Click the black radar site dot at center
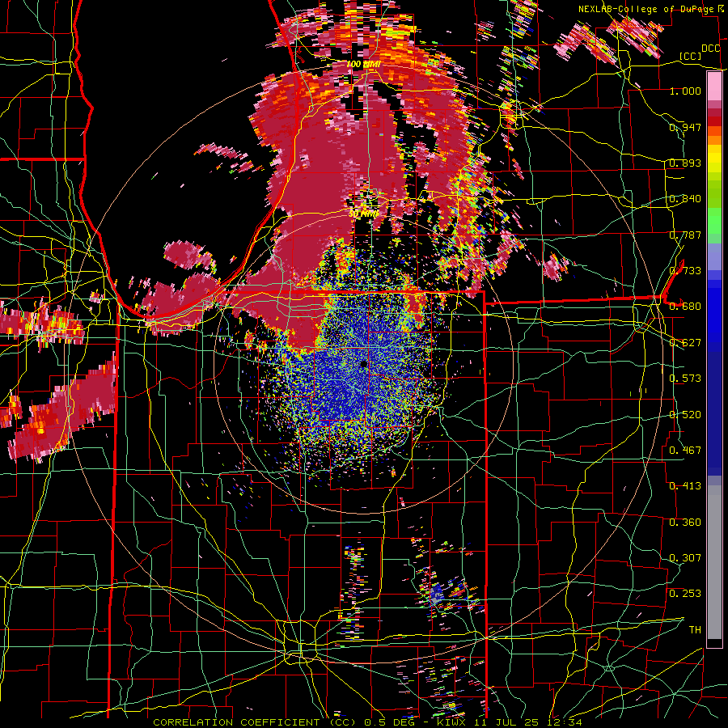728x728 pixels. click(364, 364)
